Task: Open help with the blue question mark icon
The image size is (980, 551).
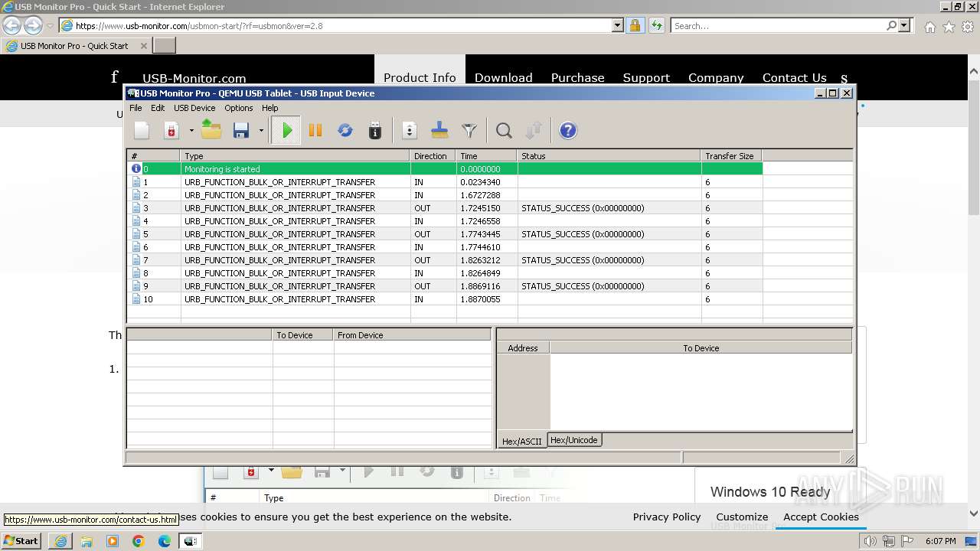Action: pyautogui.click(x=568, y=131)
